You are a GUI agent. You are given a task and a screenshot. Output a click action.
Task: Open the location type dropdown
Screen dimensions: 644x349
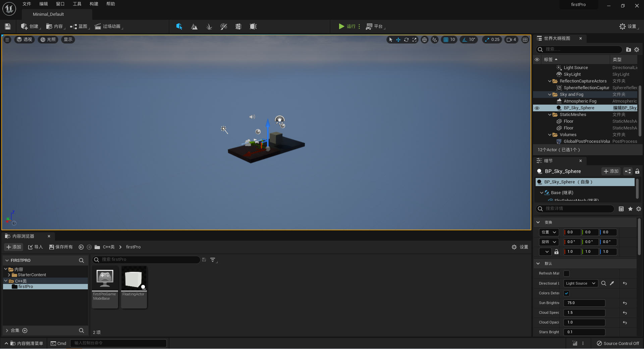pyautogui.click(x=549, y=232)
